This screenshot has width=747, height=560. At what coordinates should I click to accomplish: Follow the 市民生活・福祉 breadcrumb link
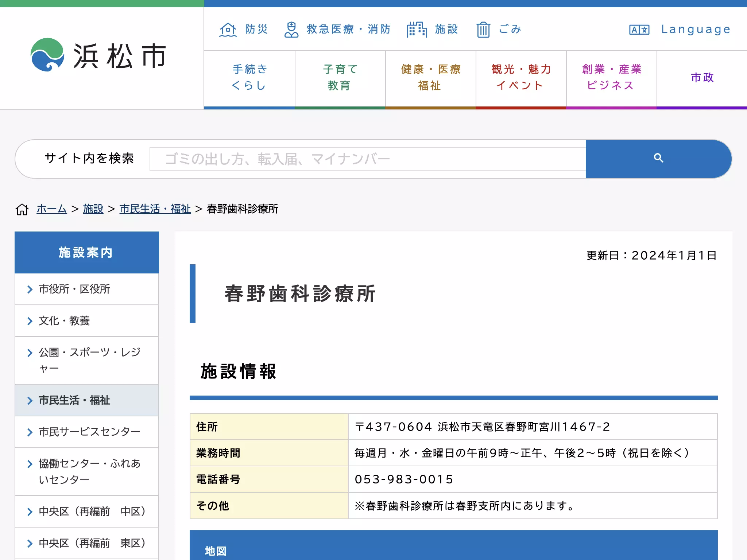click(155, 209)
